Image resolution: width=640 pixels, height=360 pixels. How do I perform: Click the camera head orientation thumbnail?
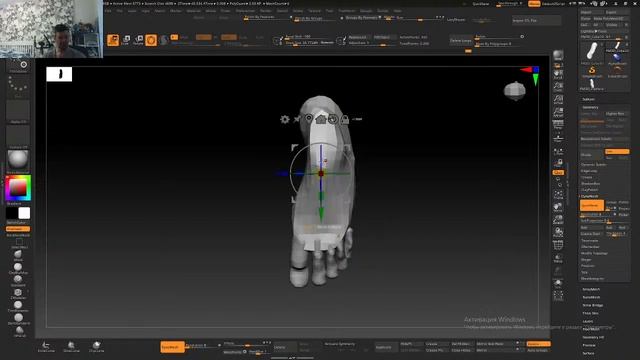[x=515, y=91]
